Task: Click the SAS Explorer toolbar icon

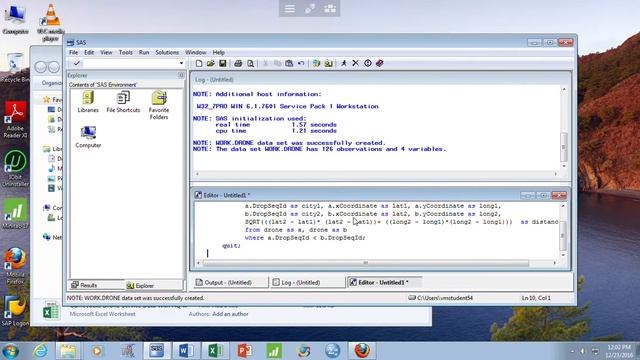Action: [328, 63]
